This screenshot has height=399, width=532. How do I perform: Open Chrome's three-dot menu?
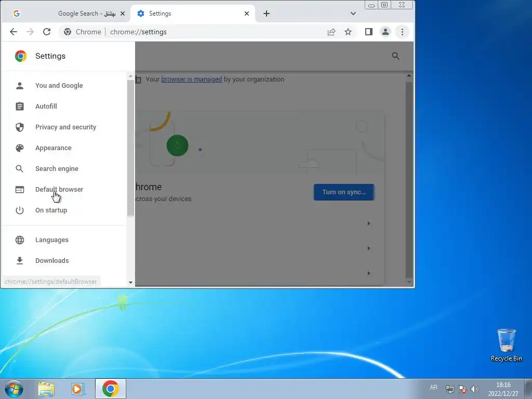pyautogui.click(x=403, y=32)
